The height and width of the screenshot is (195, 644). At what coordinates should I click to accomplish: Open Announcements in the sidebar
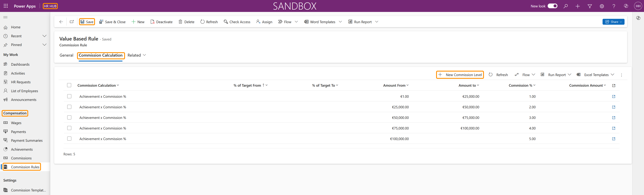(24, 100)
